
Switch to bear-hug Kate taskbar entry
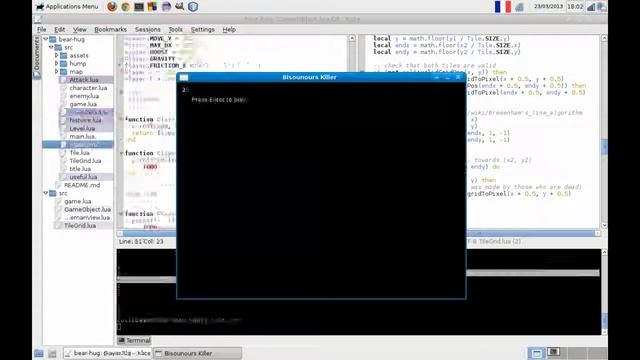tap(108, 353)
